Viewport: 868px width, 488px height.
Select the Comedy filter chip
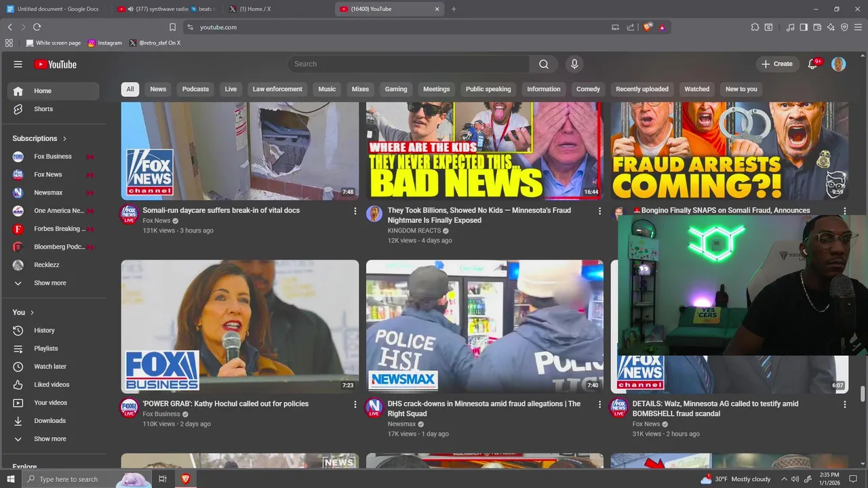pos(588,89)
